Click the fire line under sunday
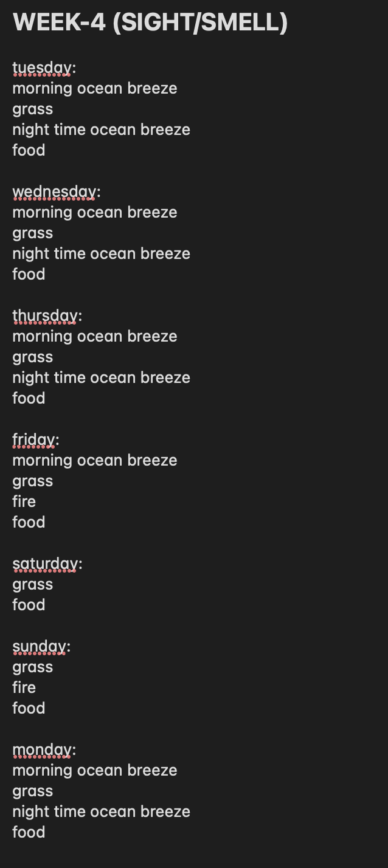The height and width of the screenshot is (868, 388). pos(24,687)
